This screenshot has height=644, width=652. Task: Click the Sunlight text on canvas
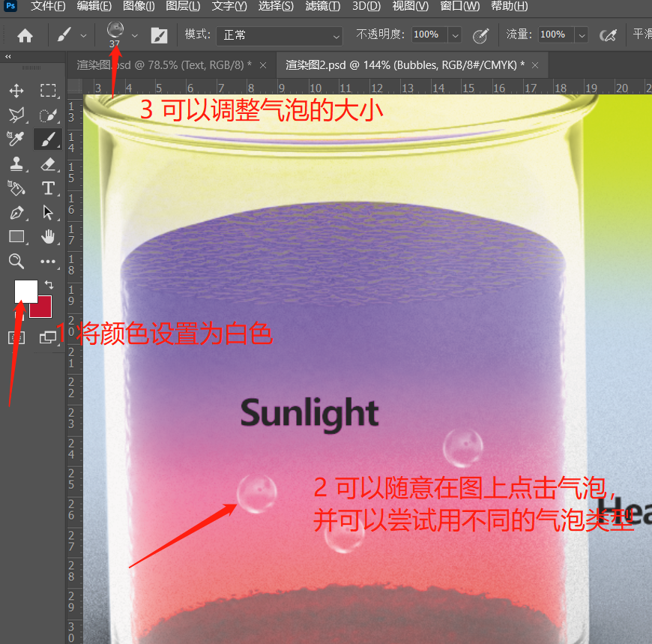pyautogui.click(x=310, y=414)
